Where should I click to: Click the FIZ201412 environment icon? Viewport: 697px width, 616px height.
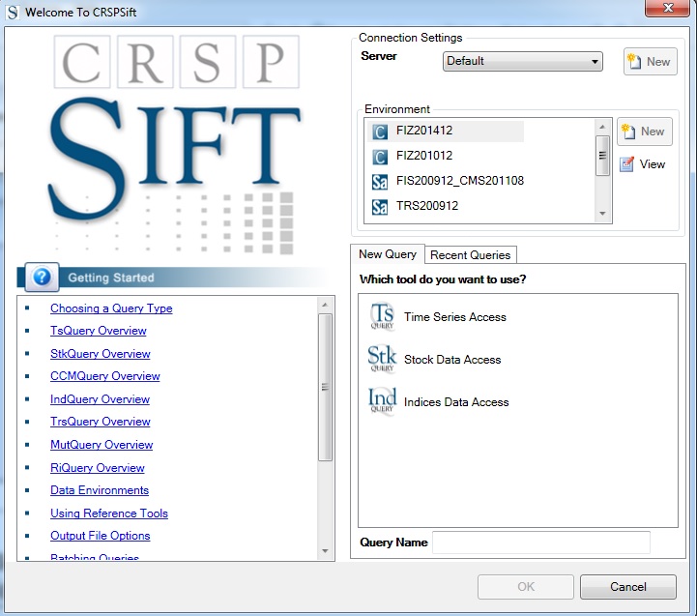380,132
